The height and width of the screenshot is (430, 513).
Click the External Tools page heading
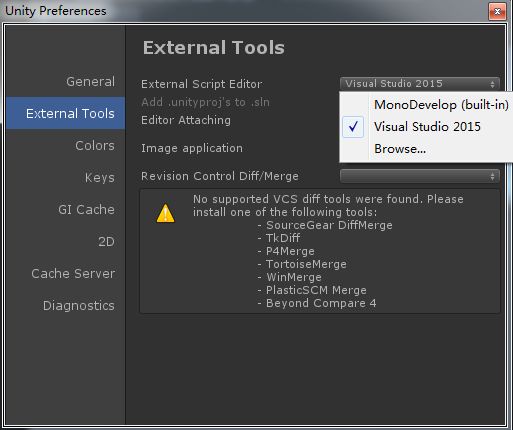pyautogui.click(x=214, y=48)
